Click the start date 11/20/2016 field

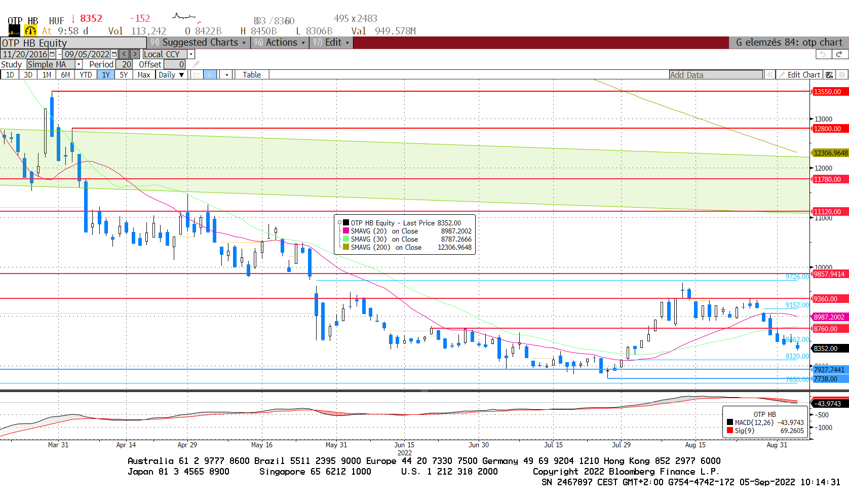click(25, 54)
